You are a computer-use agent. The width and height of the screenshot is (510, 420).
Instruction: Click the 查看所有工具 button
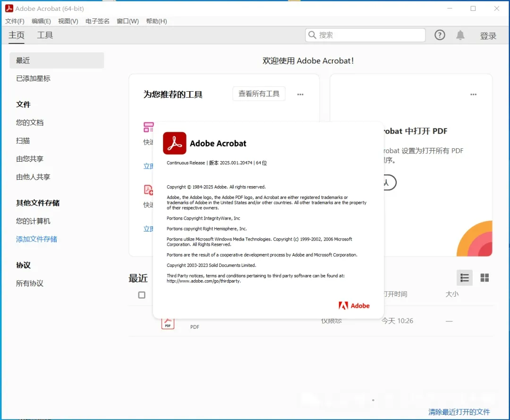pos(259,94)
